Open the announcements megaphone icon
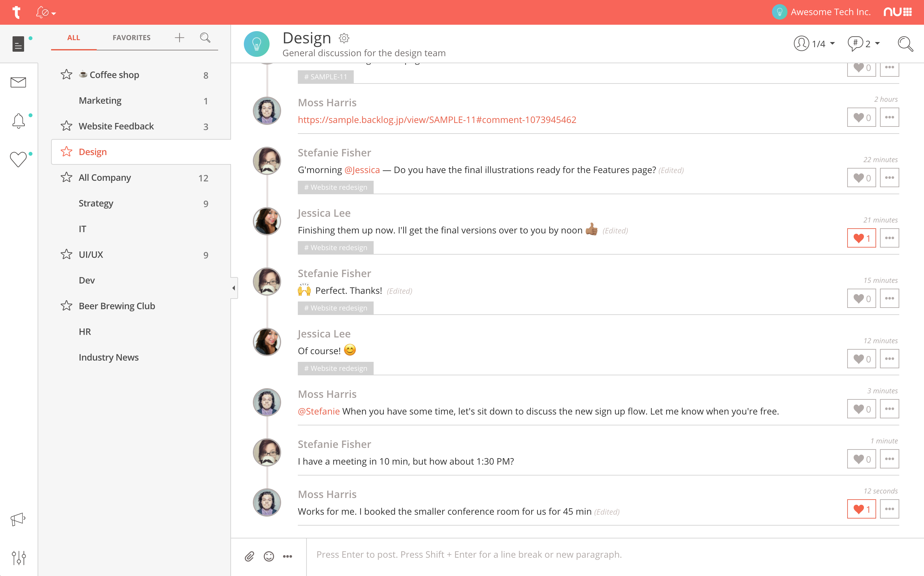The width and height of the screenshot is (924, 576). point(18,519)
